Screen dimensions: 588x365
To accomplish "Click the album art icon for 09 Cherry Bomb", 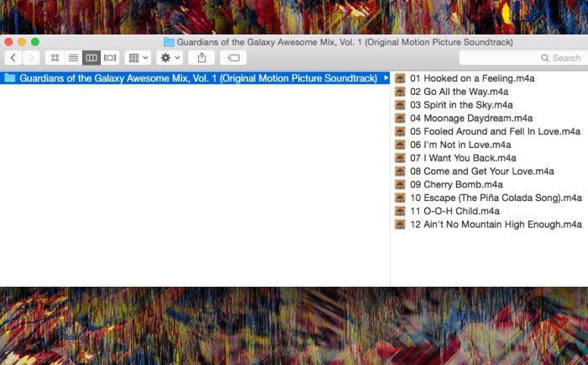I will tap(400, 184).
